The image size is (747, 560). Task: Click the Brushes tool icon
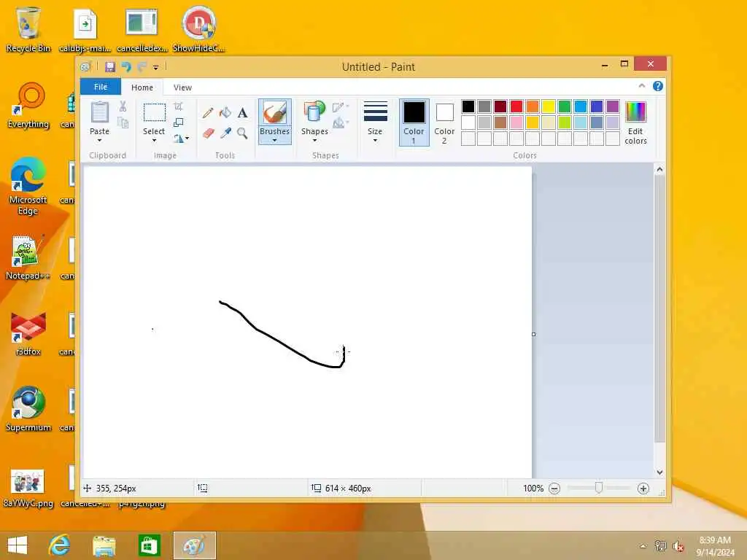coord(275,113)
